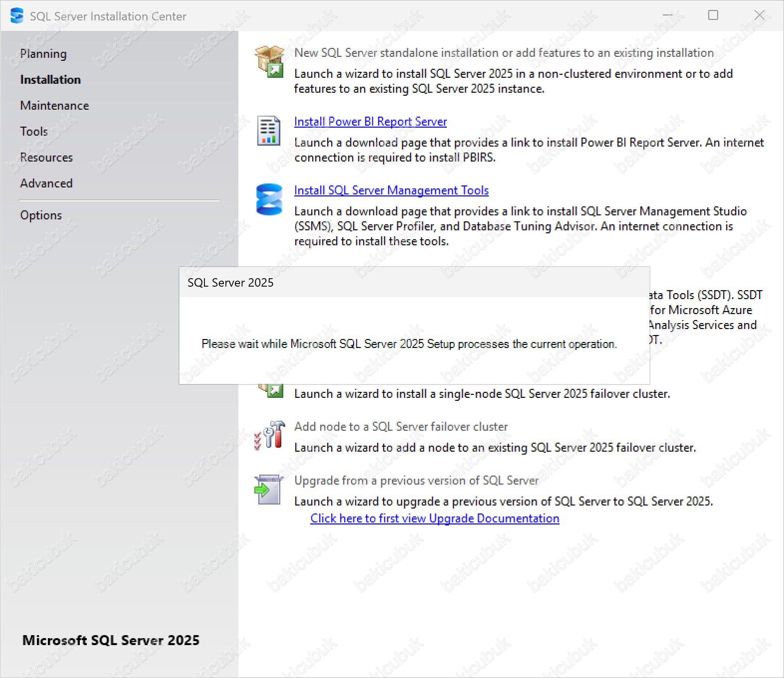784x678 pixels.
Task: Click the SQL Server logo in title bar
Action: [17, 16]
